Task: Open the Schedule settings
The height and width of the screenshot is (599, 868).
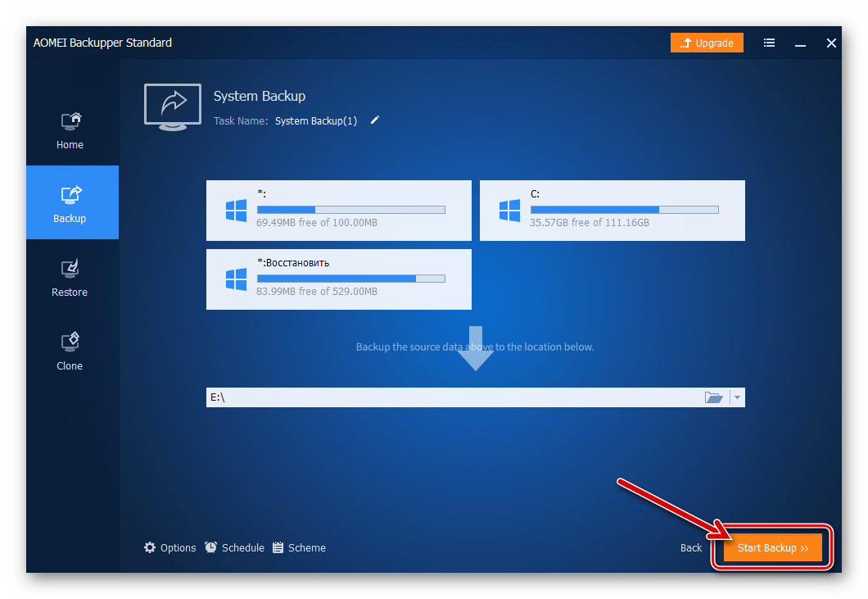Action: (x=235, y=547)
